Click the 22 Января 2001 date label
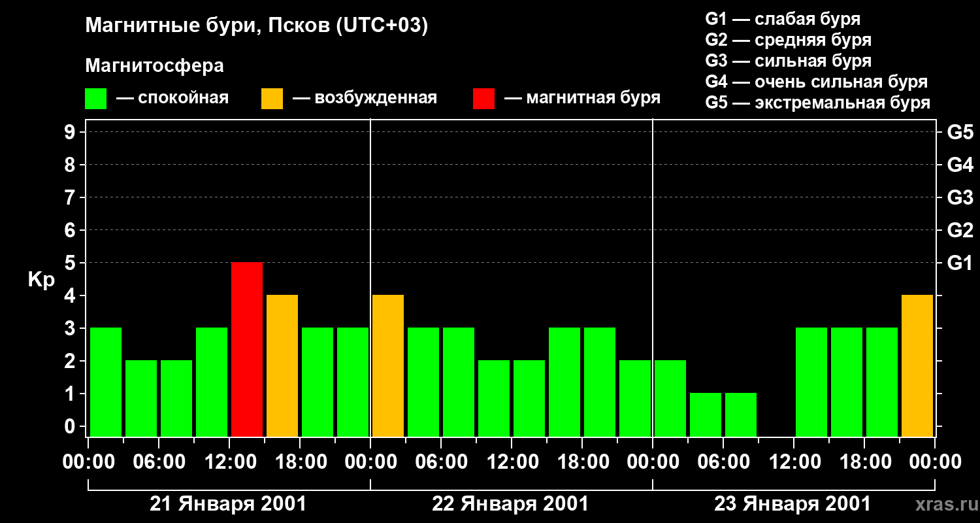This screenshot has height=523, width=980. point(510,504)
